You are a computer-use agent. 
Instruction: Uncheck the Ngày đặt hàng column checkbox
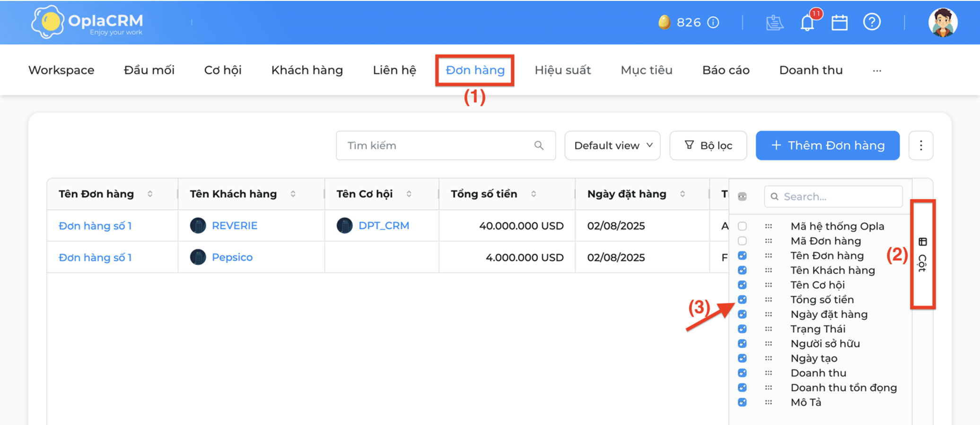[x=742, y=314]
